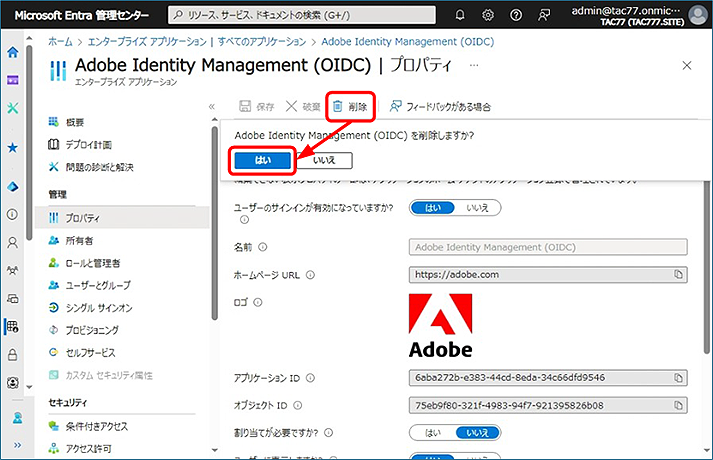Copy the homepage URL with copy icon

[678, 274]
